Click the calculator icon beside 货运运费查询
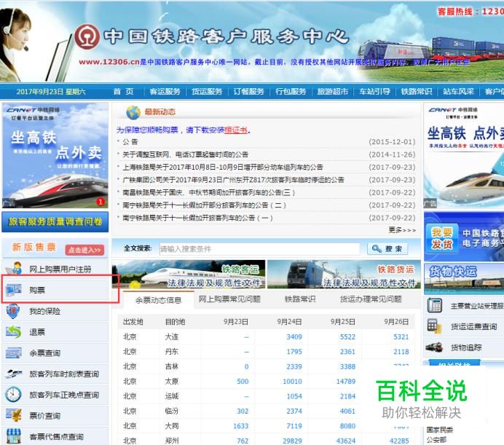Viewport: 504px width, 445px height. (434, 326)
